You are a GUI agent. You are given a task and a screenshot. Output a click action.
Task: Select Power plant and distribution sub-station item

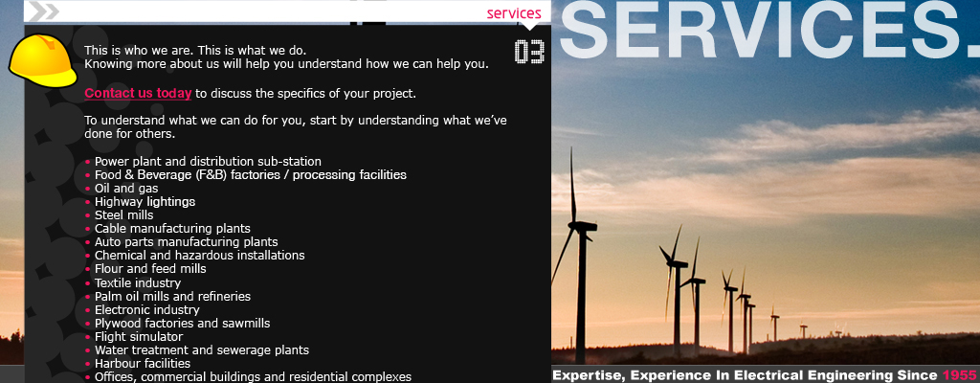208,162
